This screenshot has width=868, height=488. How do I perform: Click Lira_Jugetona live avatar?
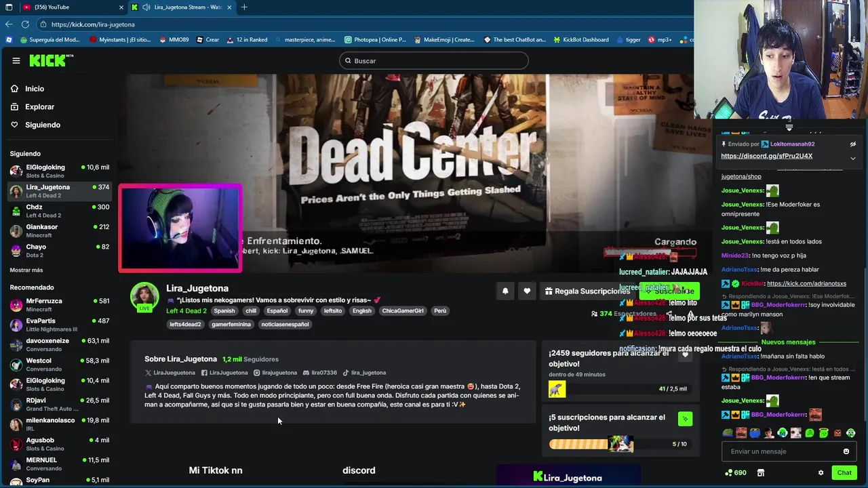pyautogui.click(x=144, y=297)
